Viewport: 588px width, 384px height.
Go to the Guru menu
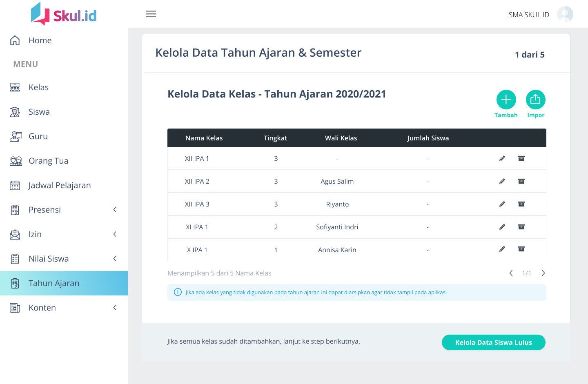(38, 136)
